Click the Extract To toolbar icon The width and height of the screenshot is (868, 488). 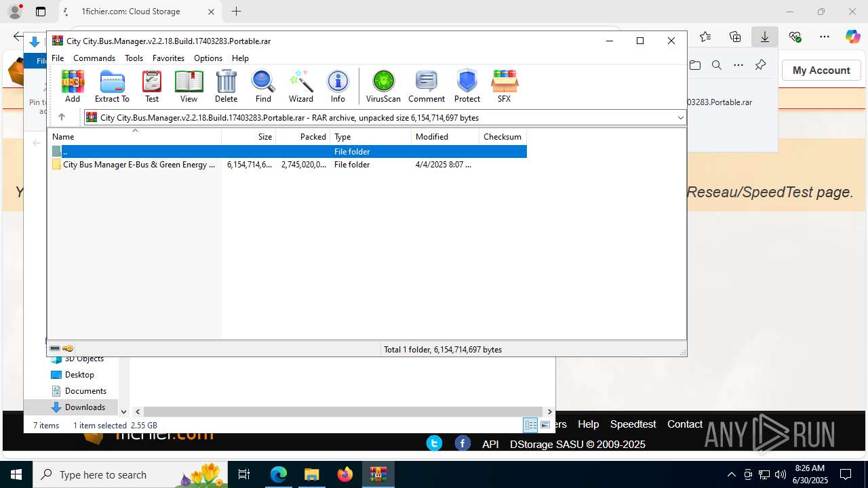[x=112, y=86]
